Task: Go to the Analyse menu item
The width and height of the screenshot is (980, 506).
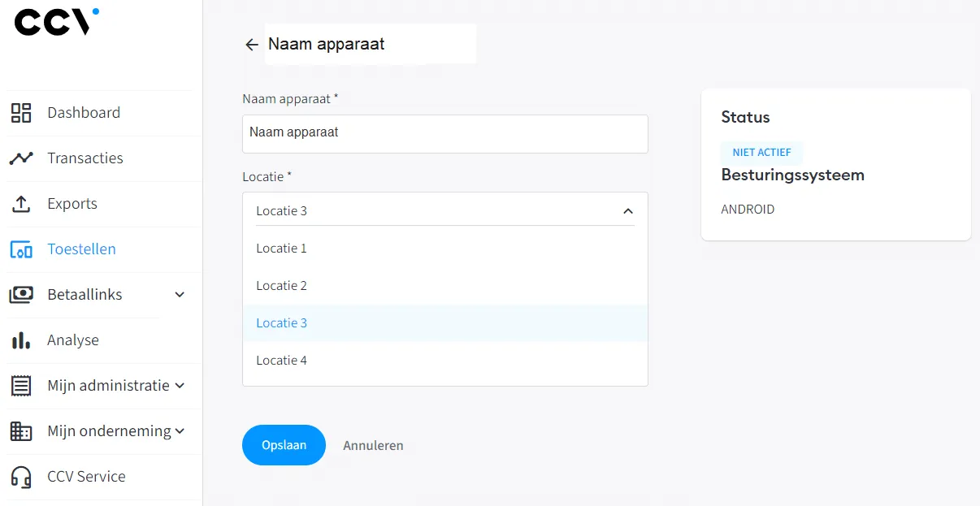Action: coord(73,340)
